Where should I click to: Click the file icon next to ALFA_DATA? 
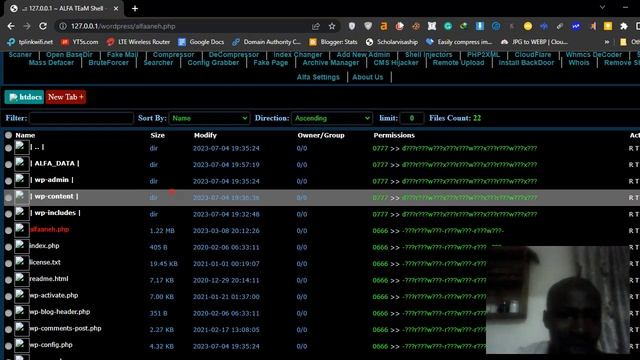(x=21, y=164)
